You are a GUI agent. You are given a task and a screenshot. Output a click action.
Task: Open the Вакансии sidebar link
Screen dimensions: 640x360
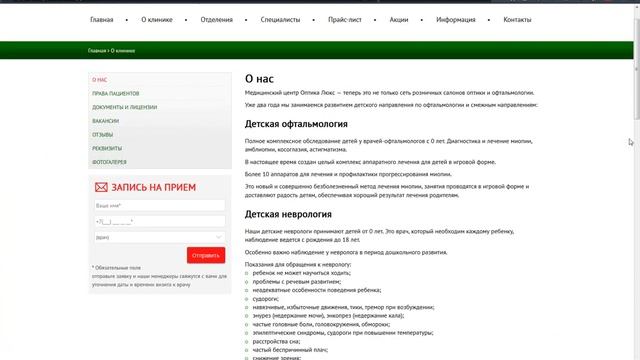(105, 121)
